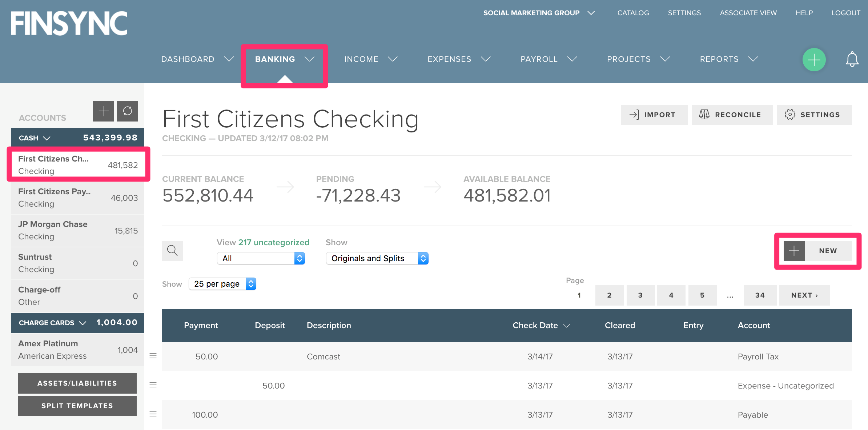
Task: Click the FINSYNC logo
Action: 69,23
